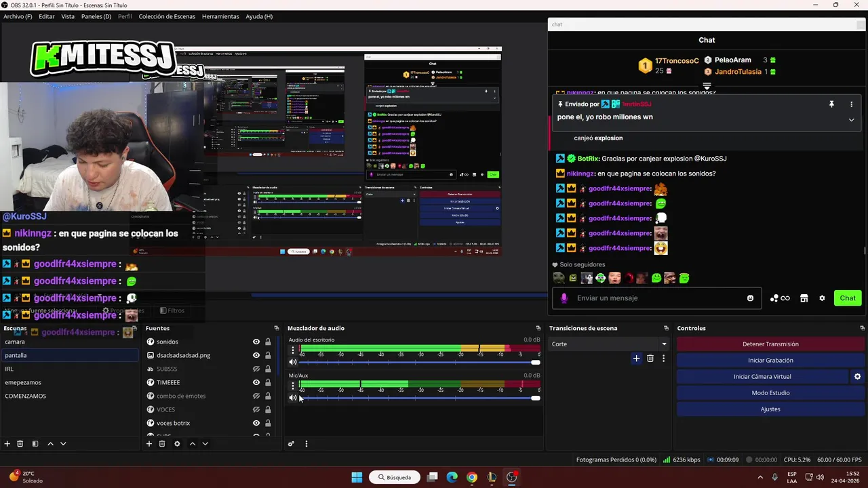Image resolution: width=868 pixels, height=488 pixels.
Task: Click purple microphone icon in message box
Action: coord(564,298)
